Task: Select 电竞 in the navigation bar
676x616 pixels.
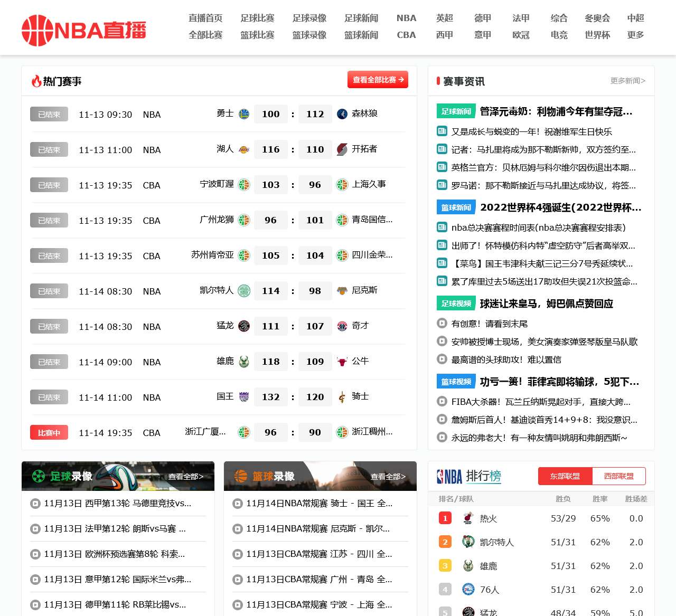Action: 559,35
